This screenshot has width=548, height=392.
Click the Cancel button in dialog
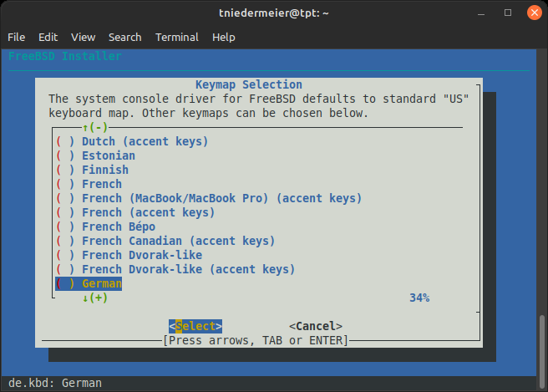point(316,326)
